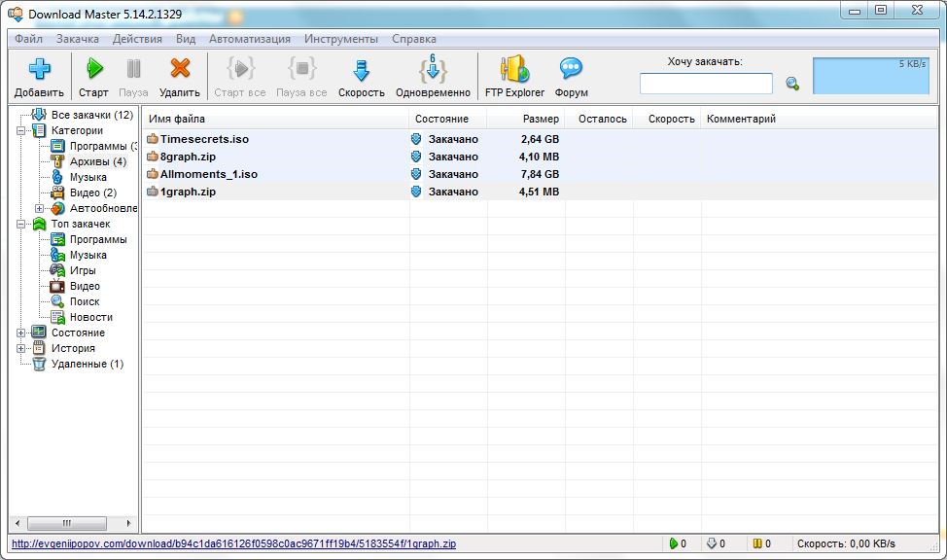947x560 pixels.
Task: Click the paused downloads yellow counter icon
Action: click(x=757, y=543)
